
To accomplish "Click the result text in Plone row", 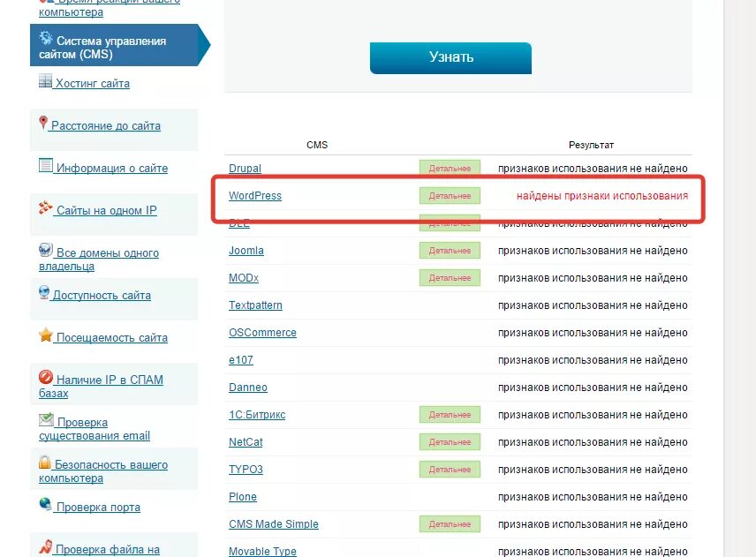I will [593, 497].
